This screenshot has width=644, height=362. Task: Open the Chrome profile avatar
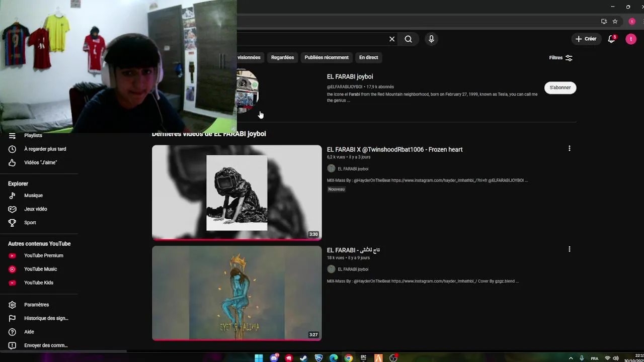coord(632,22)
